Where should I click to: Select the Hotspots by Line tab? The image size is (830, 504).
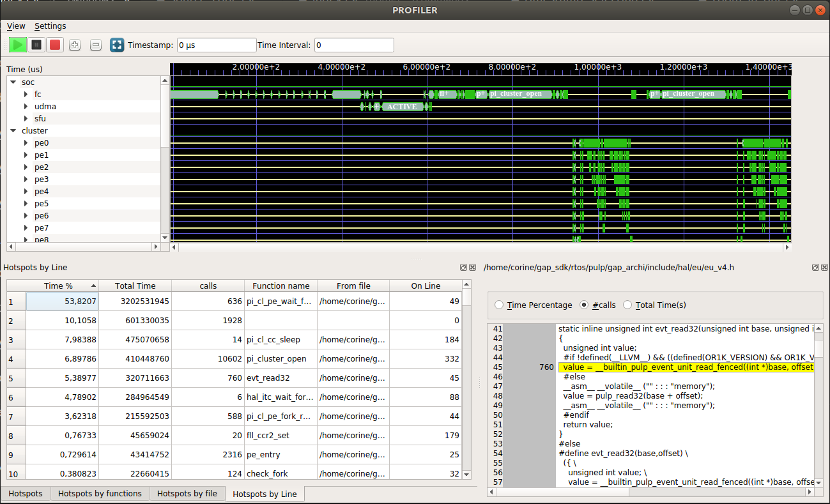coord(265,494)
